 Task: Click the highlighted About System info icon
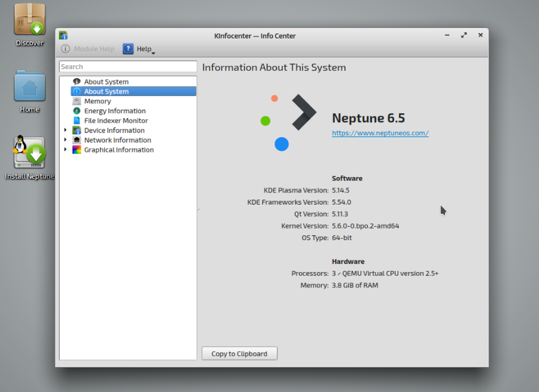[x=77, y=92]
